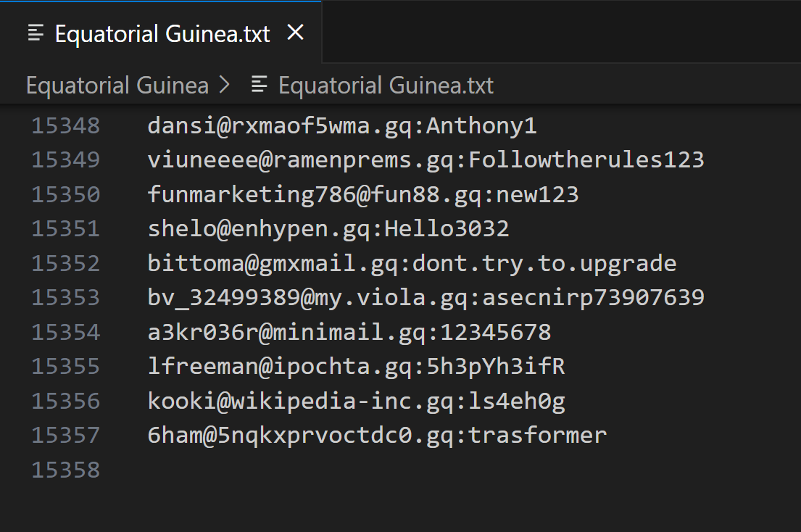Close the Equatorial Guinea.txt tab
801x532 pixels.
(x=296, y=33)
